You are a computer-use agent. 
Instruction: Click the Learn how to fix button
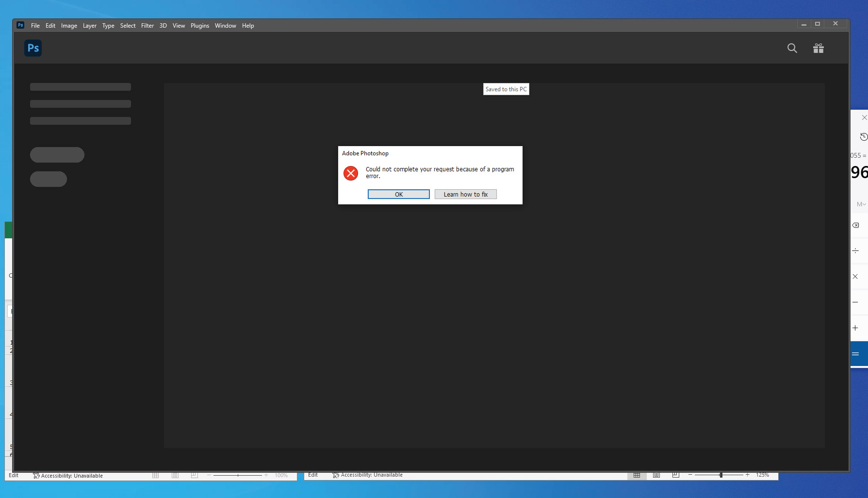pyautogui.click(x=465, y=194)
